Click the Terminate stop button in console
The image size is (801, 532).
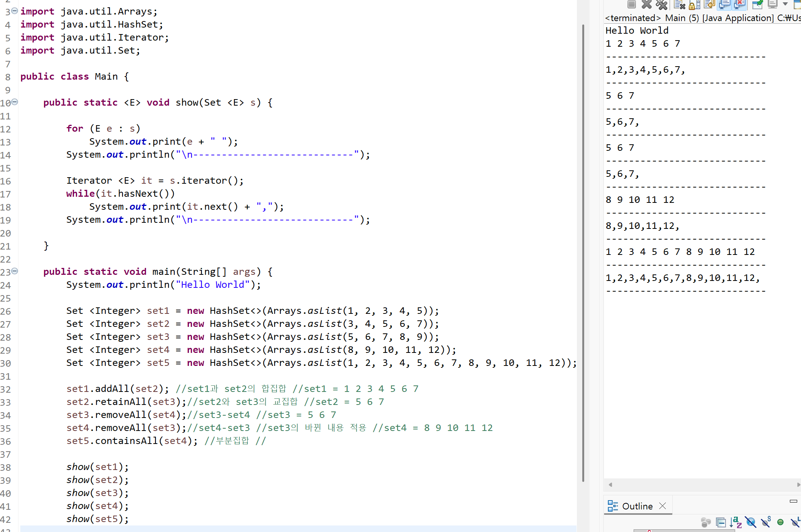click(x=632, y=4)
